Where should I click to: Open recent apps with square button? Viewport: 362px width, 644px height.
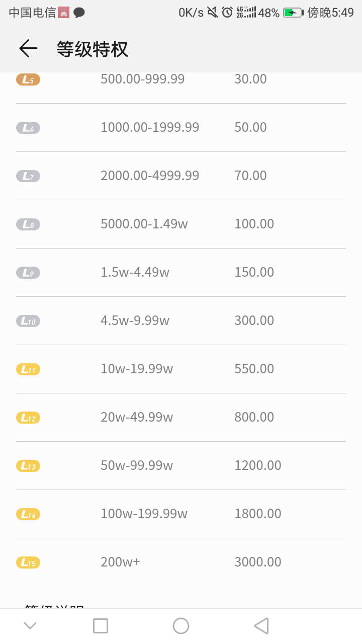101,626
